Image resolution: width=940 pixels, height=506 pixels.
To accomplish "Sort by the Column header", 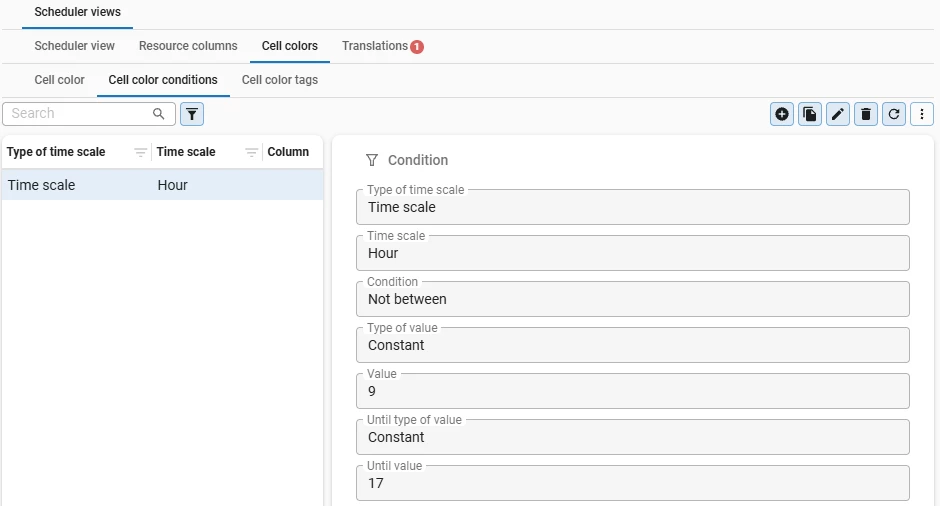I will coord(288,152).
